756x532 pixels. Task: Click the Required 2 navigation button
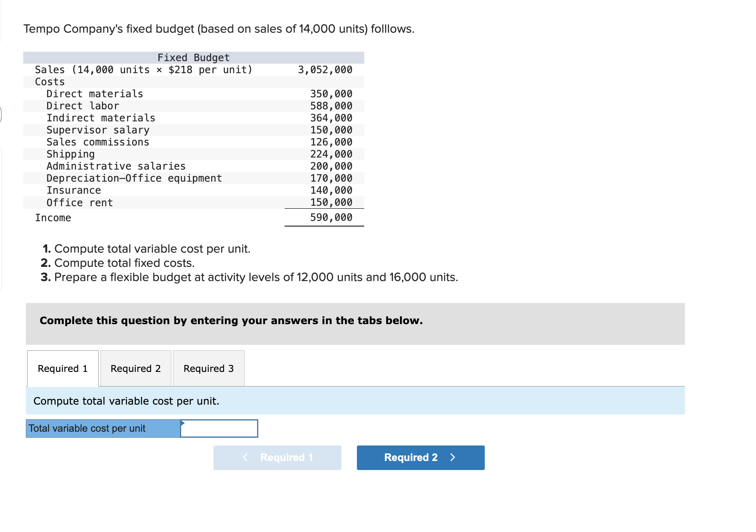pos(420,458)
